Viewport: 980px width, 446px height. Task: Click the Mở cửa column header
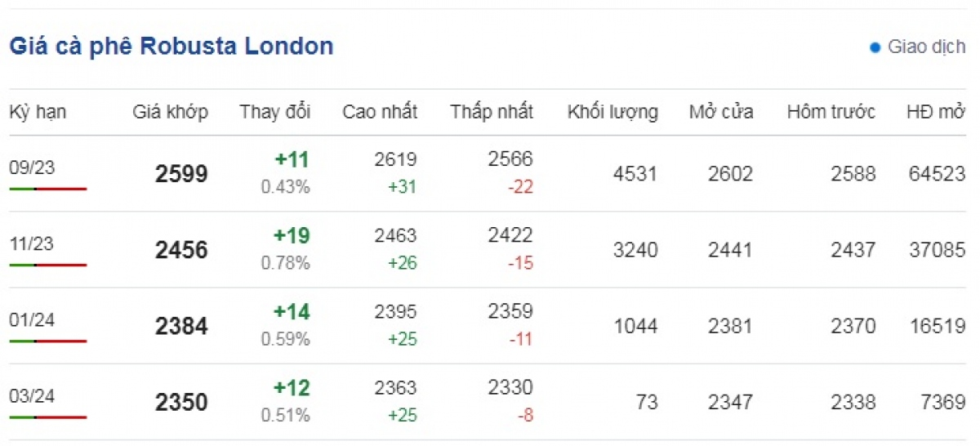pos(720,112)
